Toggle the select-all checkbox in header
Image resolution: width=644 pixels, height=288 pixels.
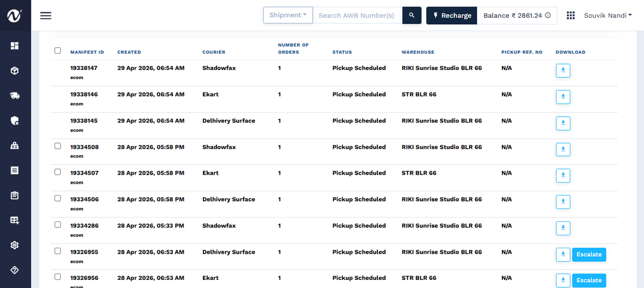point(58,51)
